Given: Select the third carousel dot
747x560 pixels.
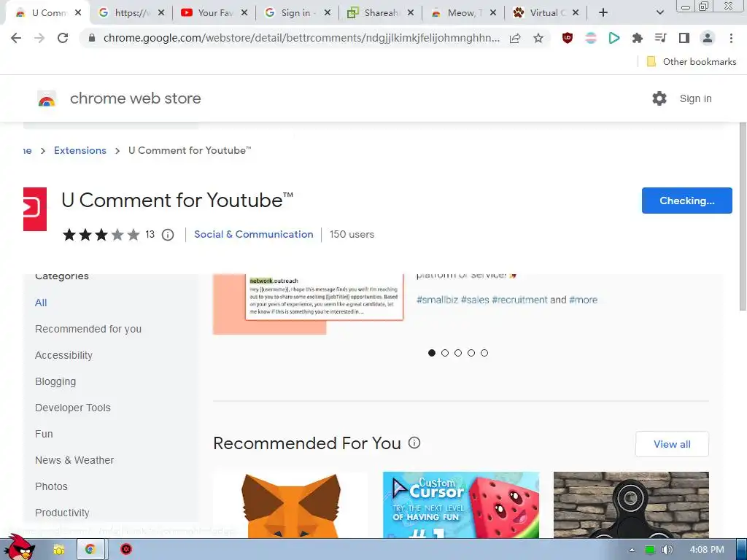Looking at the screenshot, I should point(458,353).
